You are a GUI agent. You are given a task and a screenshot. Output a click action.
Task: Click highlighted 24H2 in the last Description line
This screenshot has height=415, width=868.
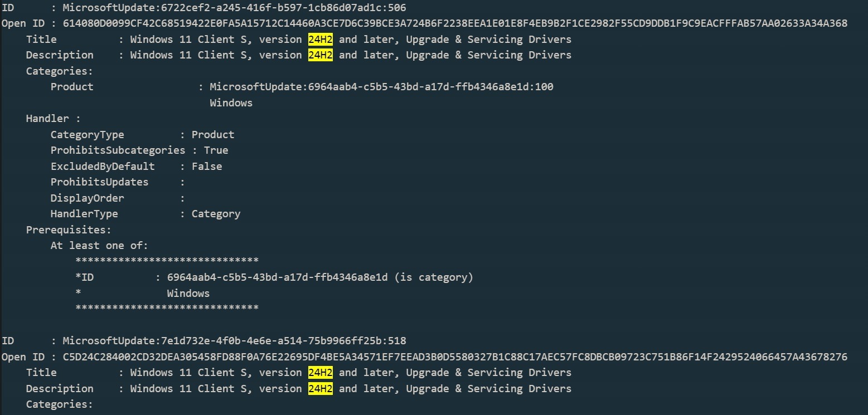click(x=320, y=389)
